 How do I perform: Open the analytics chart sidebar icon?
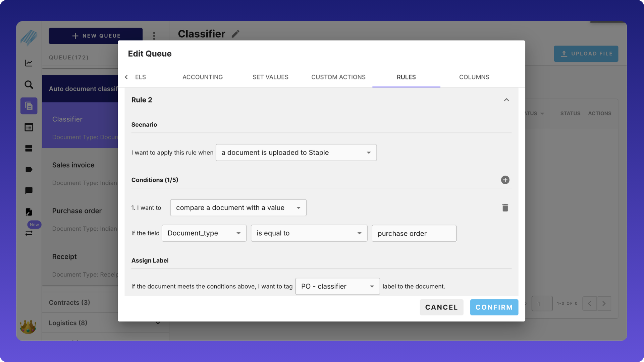coord(29,63)
